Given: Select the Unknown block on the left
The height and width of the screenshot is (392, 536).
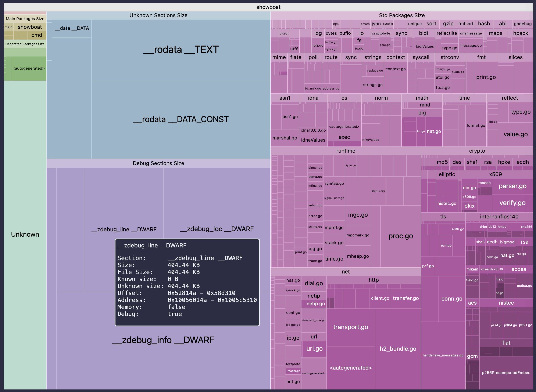Looking at the screenshot, I should pyautogui.click(x=25, y=235).
